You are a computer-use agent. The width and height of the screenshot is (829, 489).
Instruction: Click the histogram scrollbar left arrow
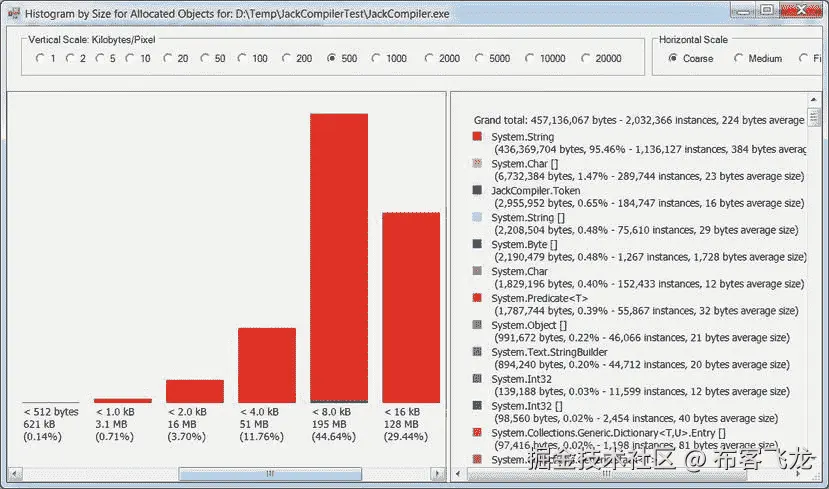[x=15, y=474]
